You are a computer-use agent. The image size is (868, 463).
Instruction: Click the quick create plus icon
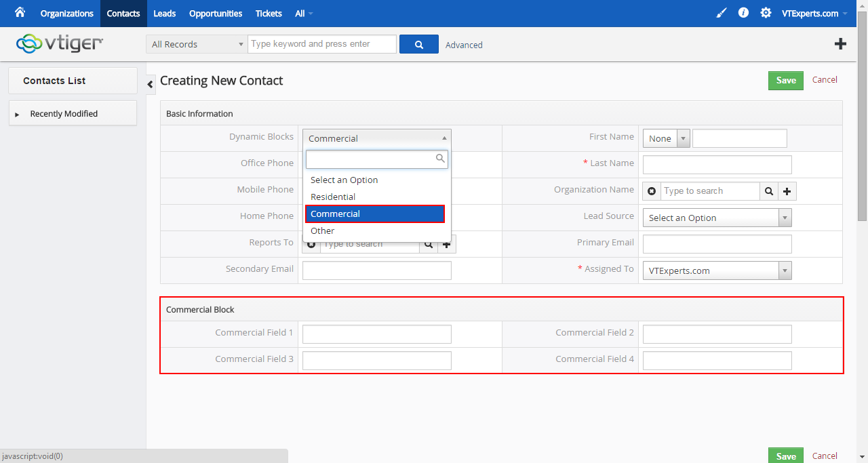pos(840,44)
